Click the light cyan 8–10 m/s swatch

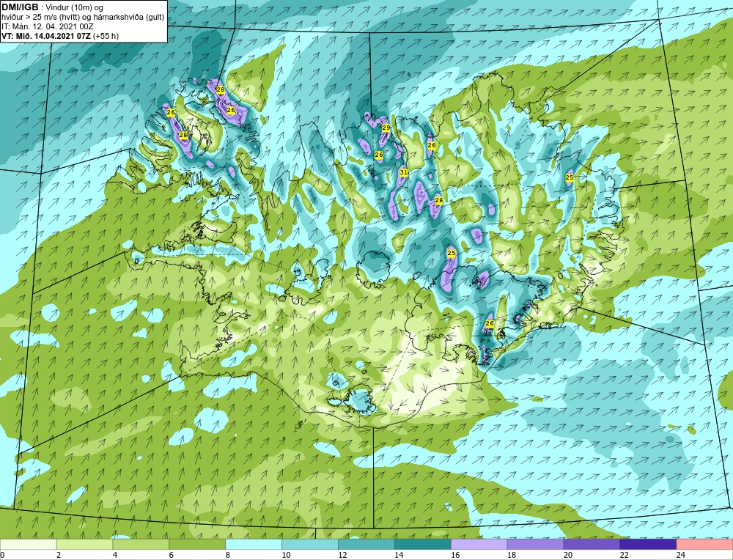coord(254,544)
